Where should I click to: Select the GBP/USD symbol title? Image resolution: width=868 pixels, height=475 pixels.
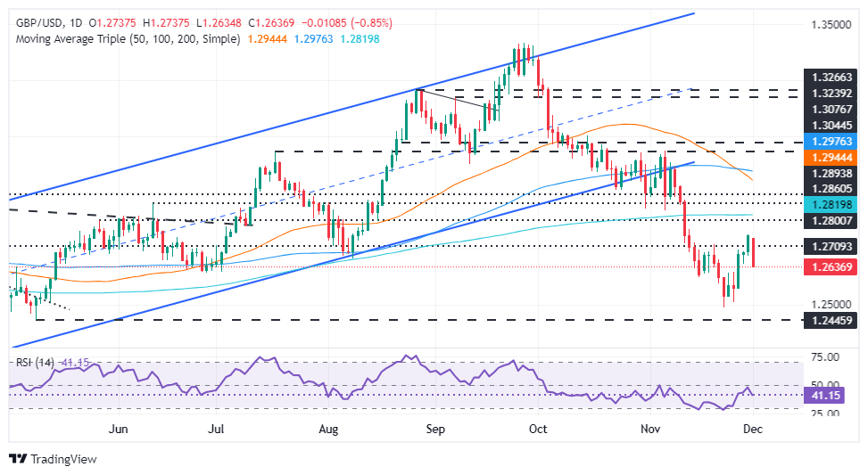36,21
